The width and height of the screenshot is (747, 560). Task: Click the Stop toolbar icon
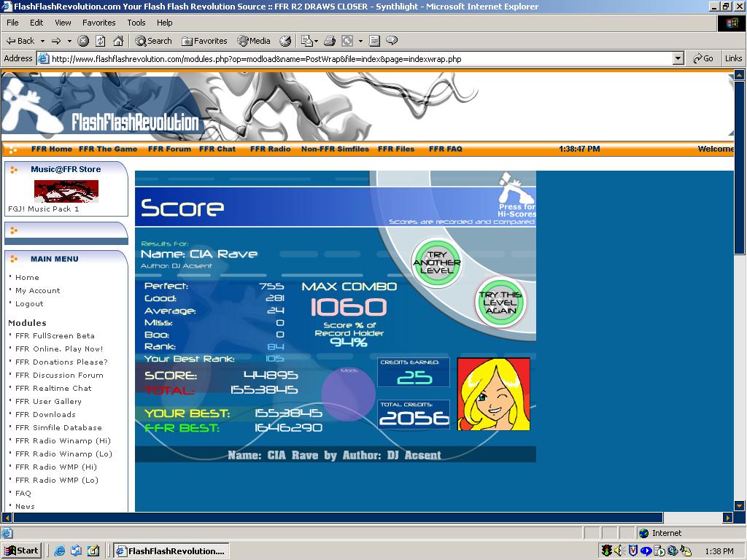(x=83, y=41)
